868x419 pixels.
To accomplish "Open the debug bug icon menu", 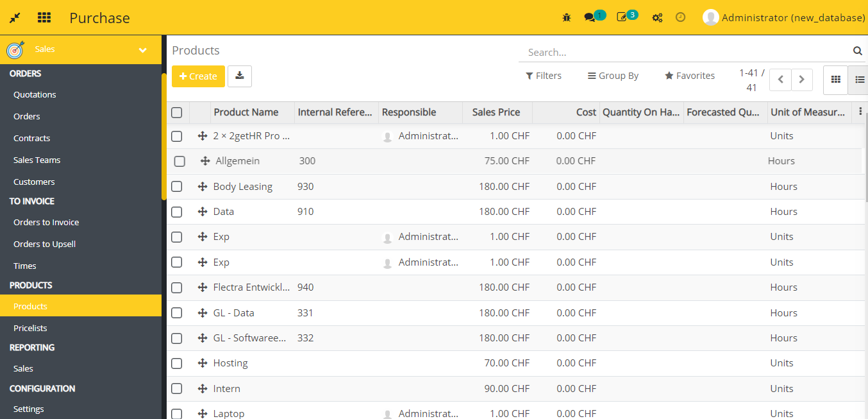I will [566, 17].
